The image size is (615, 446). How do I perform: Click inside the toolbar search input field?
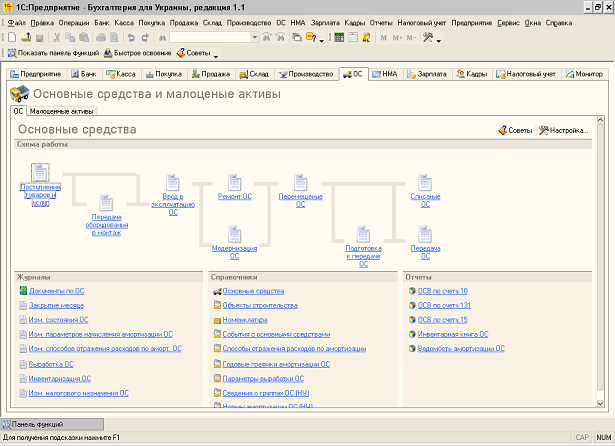click(x=210, y=37)
